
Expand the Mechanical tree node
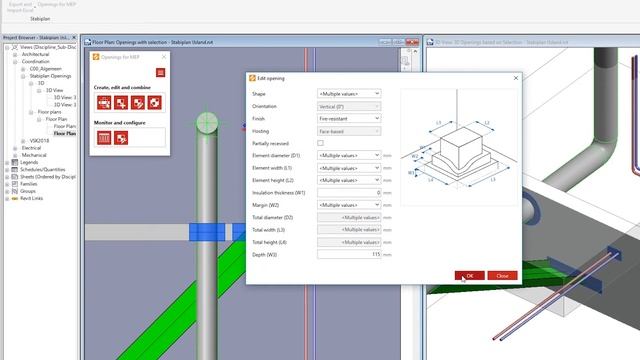[x=15, y=156]
